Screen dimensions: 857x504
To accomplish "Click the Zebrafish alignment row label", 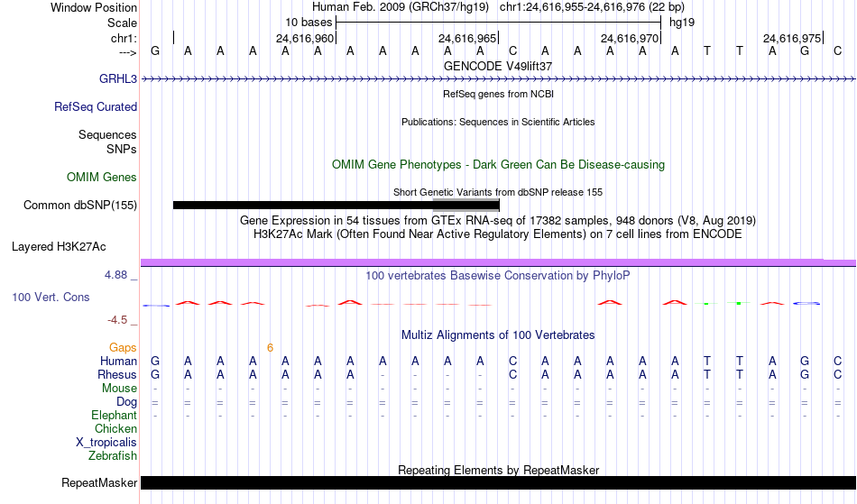I will 113,456.
